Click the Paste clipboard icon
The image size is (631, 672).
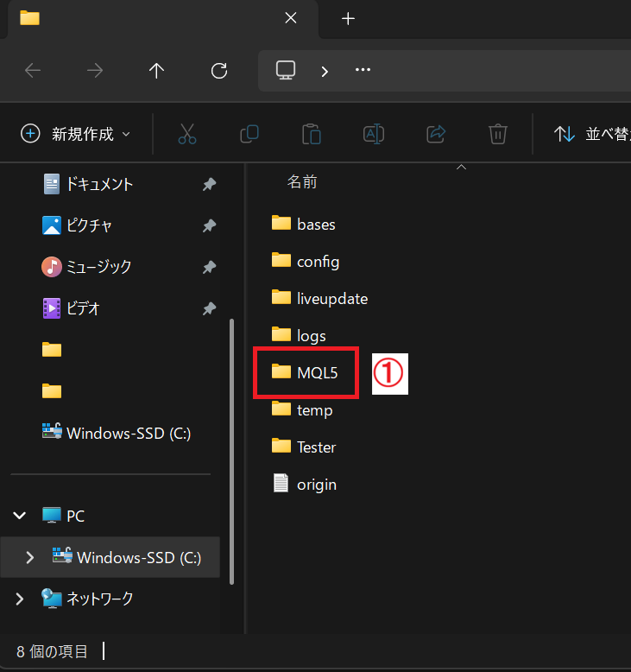click(x=312, y=134)
